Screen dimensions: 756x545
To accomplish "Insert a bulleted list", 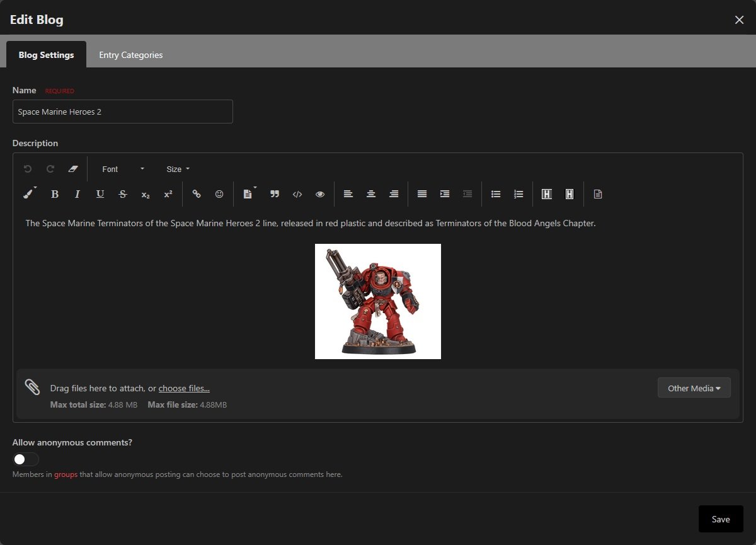I will pyautogui.click(x=496, y=194).
